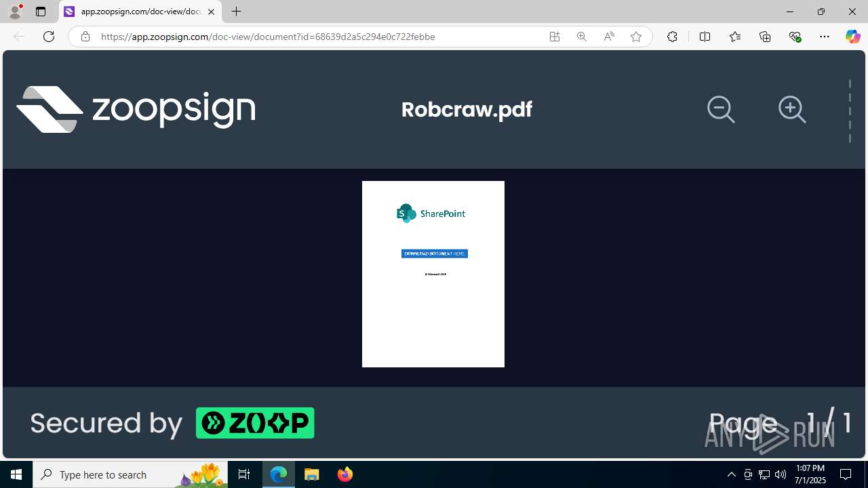
Task: Click the zoom in magnifier icon
Action: pos(792,109)
